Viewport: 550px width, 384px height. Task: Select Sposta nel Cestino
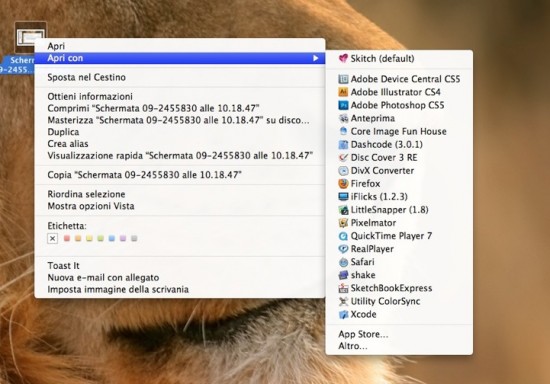point(180,77)
